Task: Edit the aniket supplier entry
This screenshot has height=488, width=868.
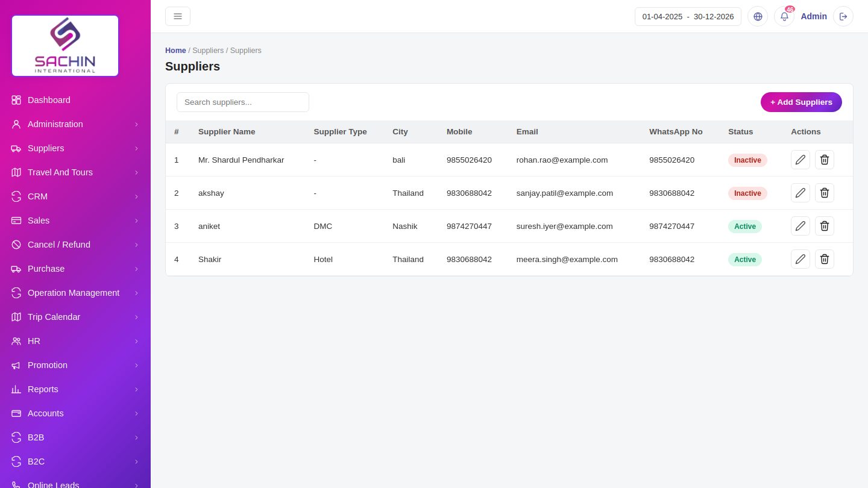Action: [x=800, y=226]
